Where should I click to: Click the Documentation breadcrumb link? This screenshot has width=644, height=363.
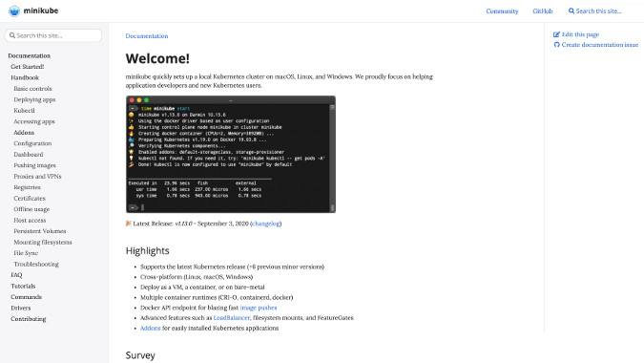click(147, 36)
